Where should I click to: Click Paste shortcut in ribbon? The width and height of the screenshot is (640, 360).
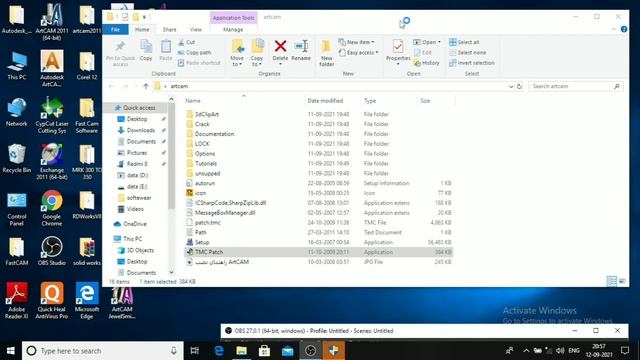(x=199, y=63)
